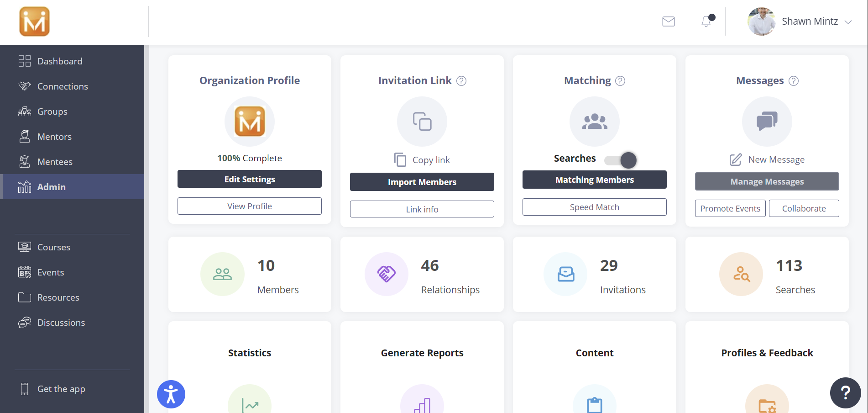Click the Dashboard grid icon

click(x=25, y=61)
